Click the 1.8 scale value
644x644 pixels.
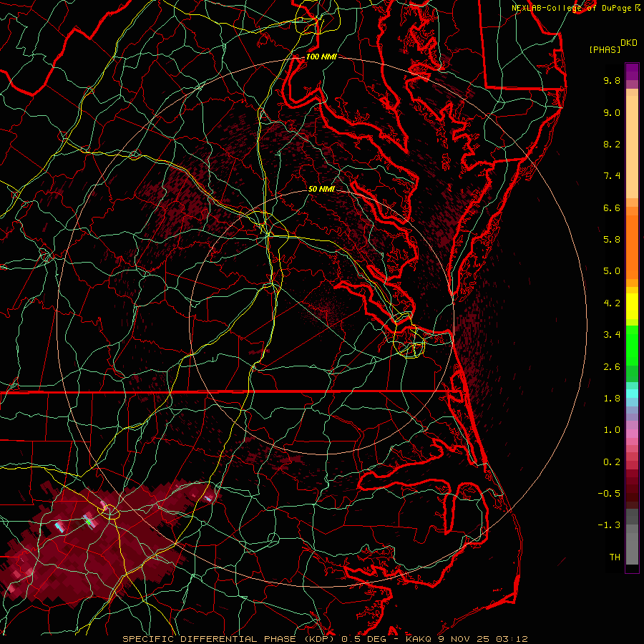(x=612, y=399)
